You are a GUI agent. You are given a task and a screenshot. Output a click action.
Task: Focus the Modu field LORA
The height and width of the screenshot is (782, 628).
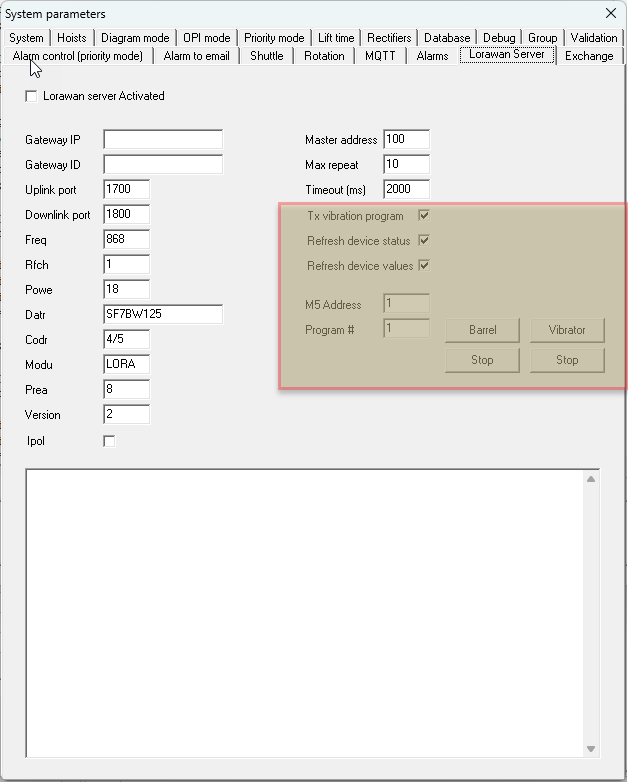click(x=127, y=364)
